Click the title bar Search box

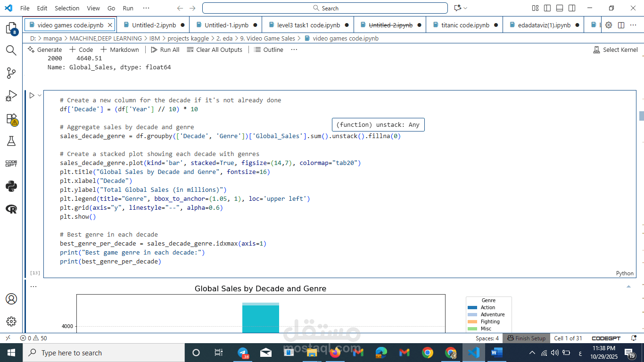coord(325,8)
